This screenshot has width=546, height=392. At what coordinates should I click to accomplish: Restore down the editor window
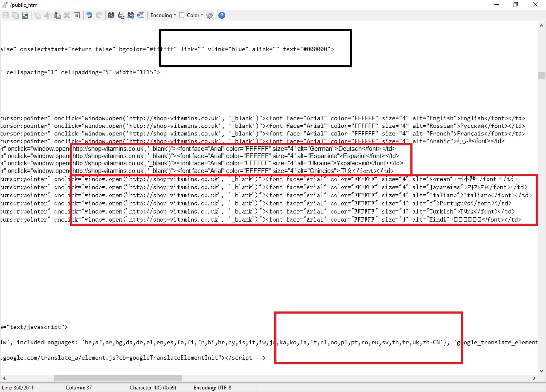pyautogui.click(x=516, y=4)
